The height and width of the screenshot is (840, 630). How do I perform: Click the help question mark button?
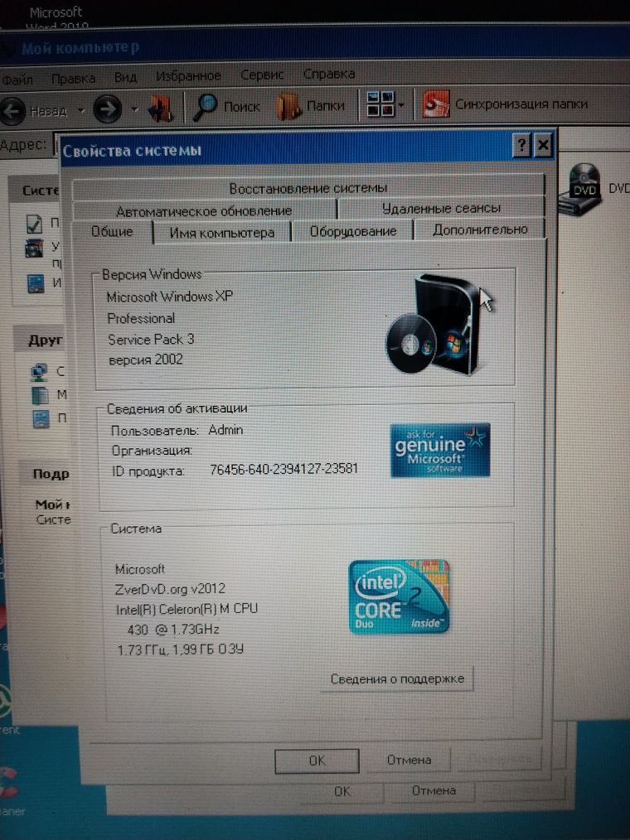pos(521,145)
